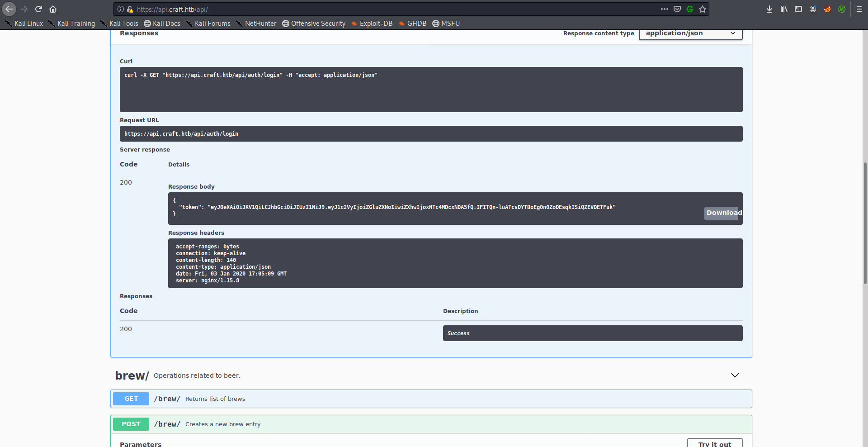Go to the browser home page
The image size is (868, 447).
[x=53, y=9]
